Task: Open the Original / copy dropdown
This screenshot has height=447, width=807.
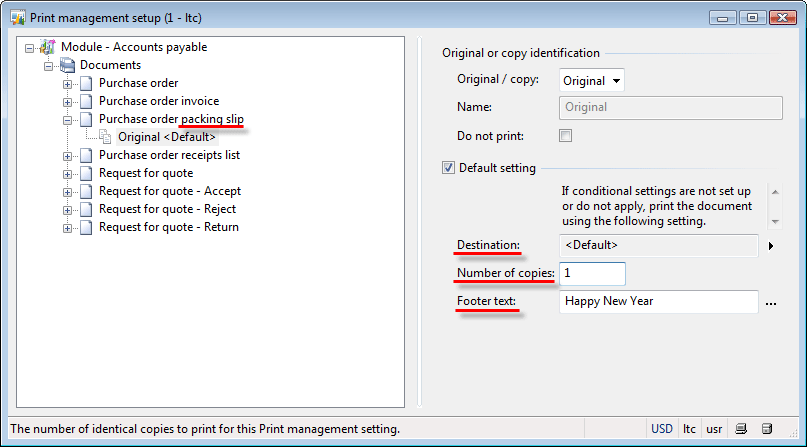Action: click(x=591, y=81)
